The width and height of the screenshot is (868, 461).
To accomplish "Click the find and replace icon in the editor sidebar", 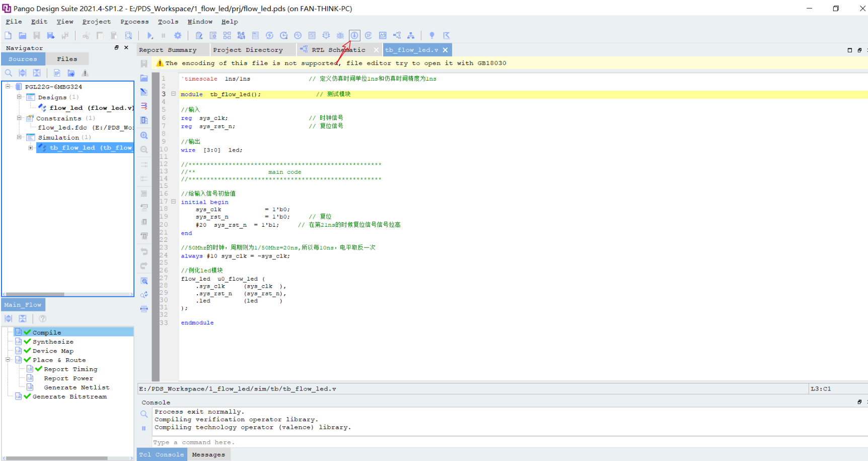I will [144, 295].
